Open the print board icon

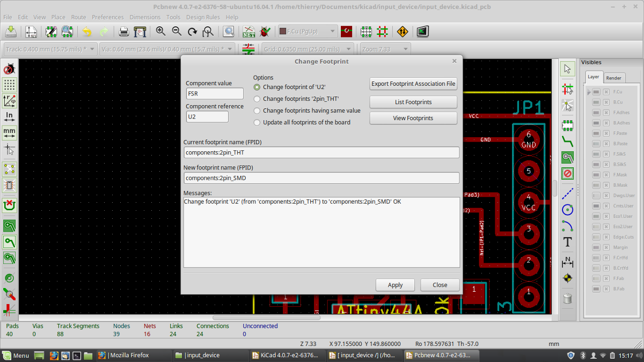pyautogui.click(x=124, y=32)
